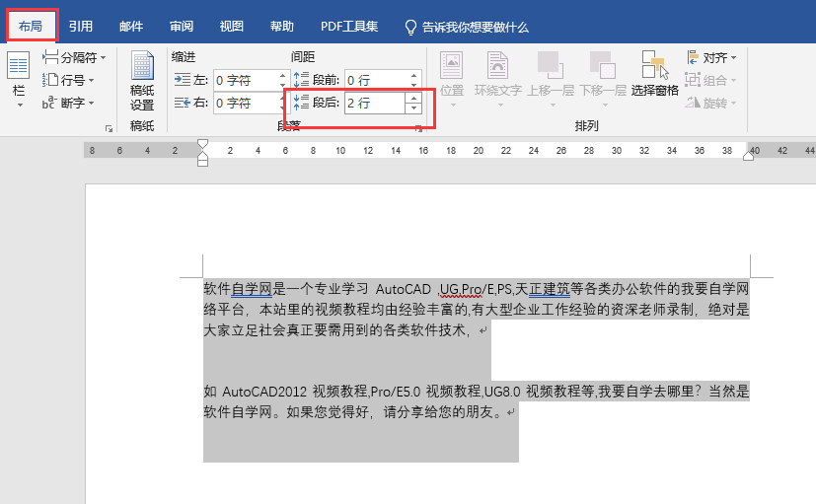Click the 下移一层 send backward button

click(x=603, y=80)
